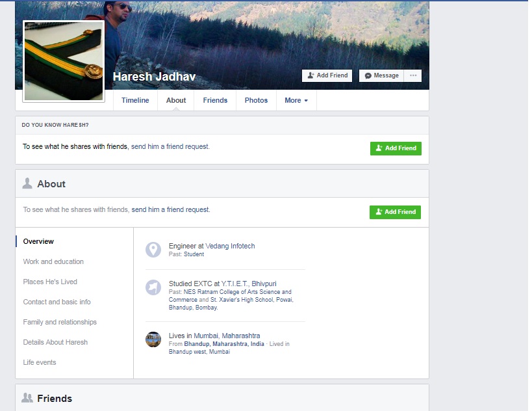The width and height of the screenshot is (532, 411).
Task: Click the Friends section heading
Action: coord(55,399)
